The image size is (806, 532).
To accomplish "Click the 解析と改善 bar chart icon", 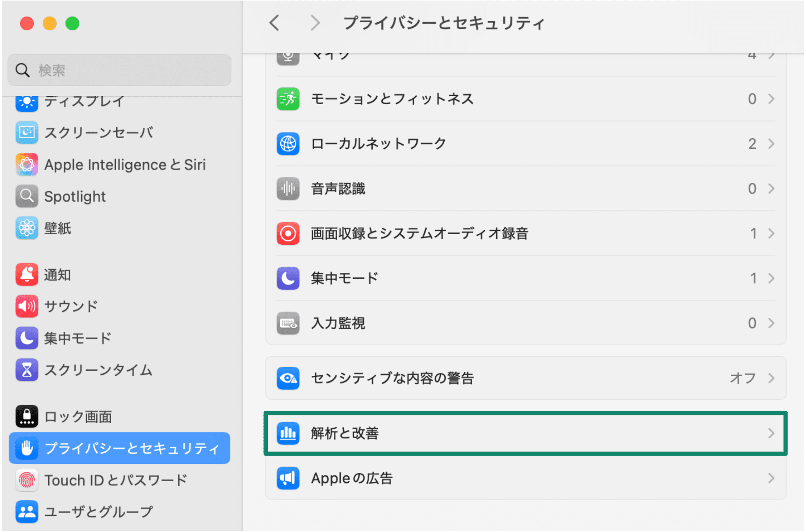I will [288, 433].
